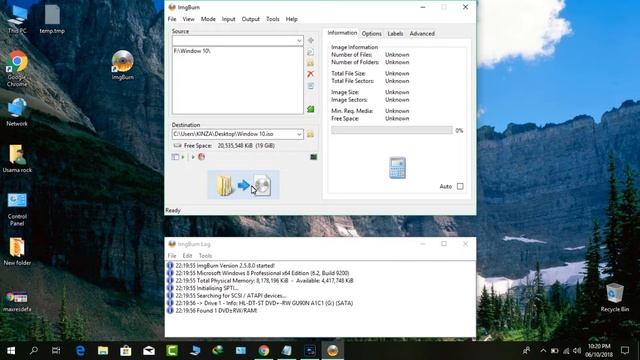Open File Explorer from taskbar
640x360 pixels.
[103, 351]
